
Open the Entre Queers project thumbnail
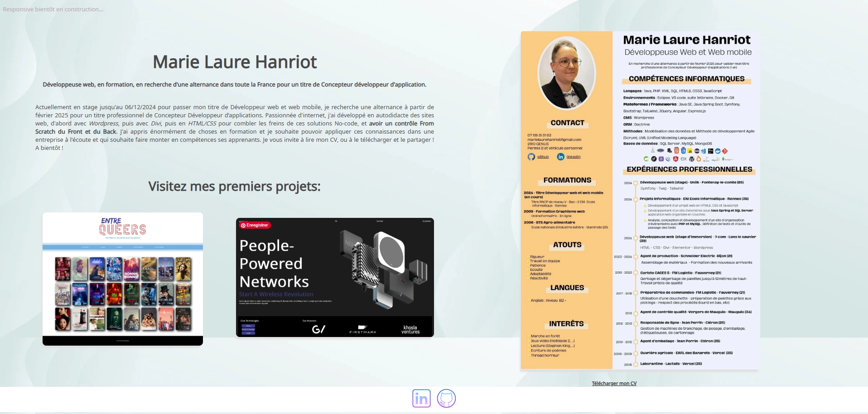click(123, 279)
